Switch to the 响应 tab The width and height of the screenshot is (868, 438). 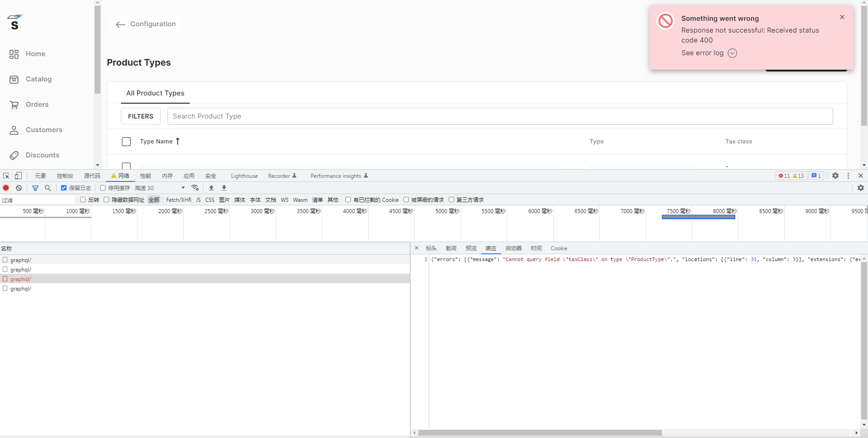tap(490, 248)
